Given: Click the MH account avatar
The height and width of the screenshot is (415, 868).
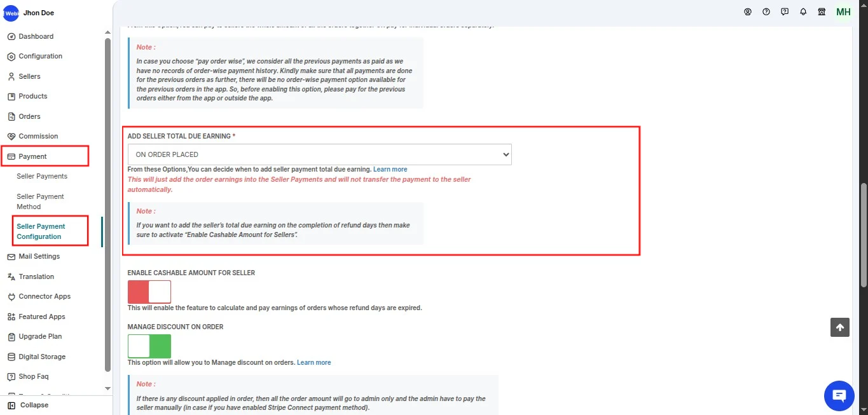Looking at the screenshot, I should coord(843,12).
